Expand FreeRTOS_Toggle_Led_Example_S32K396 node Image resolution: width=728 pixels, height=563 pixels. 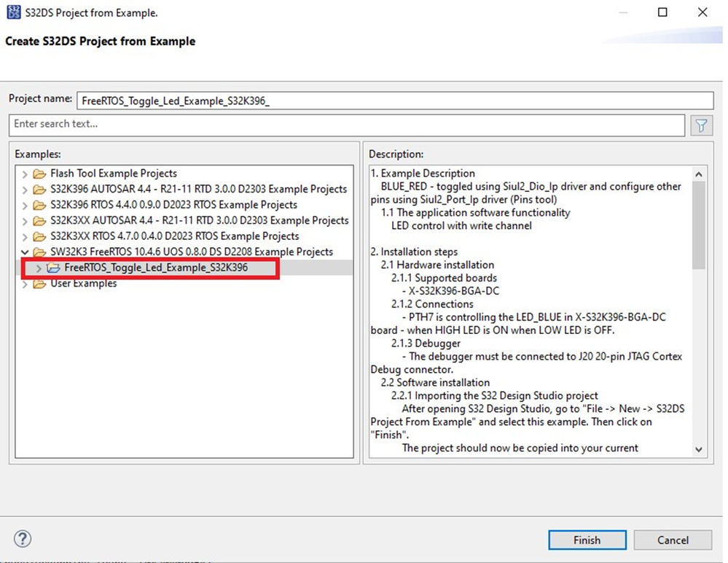(x=39, y=268)
